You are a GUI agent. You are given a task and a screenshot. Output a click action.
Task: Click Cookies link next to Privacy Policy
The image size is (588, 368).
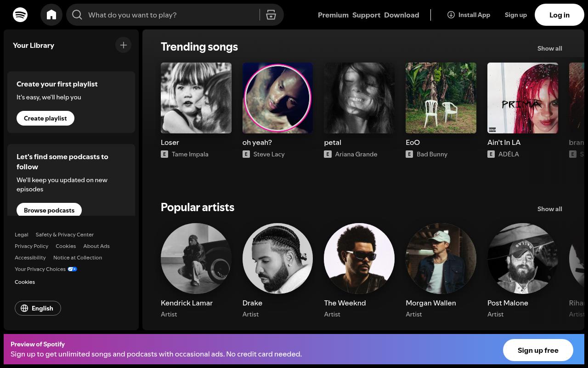[x=66, y=246]
